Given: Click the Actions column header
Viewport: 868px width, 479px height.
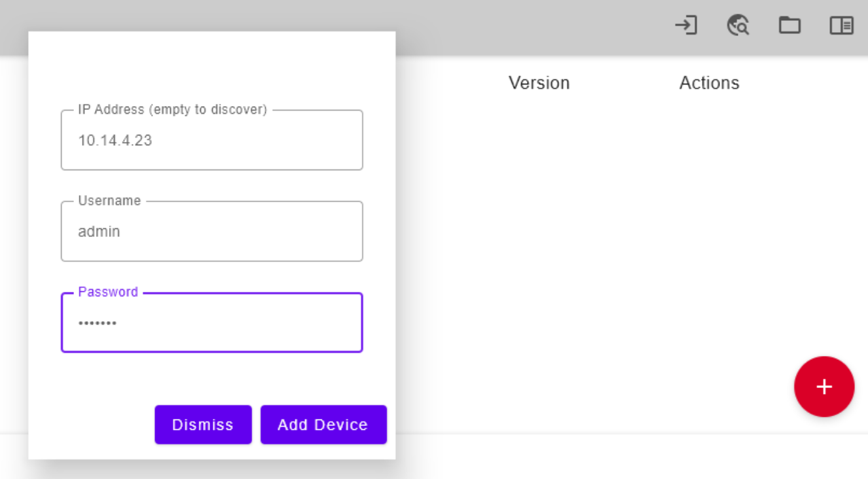Looking at the screenshot, I should coord(710,82).
